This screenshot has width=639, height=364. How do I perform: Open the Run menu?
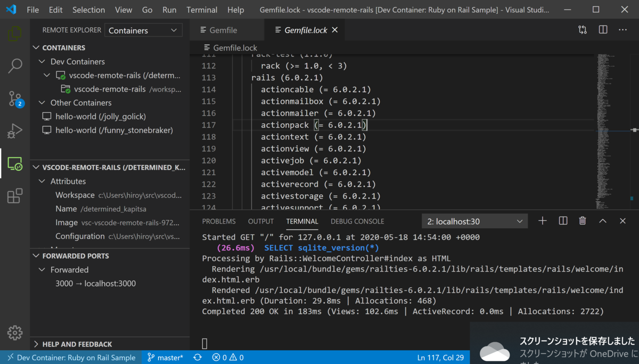[x=169, y=10]
